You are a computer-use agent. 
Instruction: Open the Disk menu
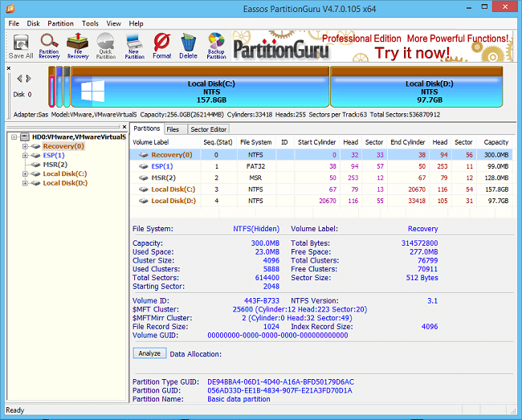point(33,23)
